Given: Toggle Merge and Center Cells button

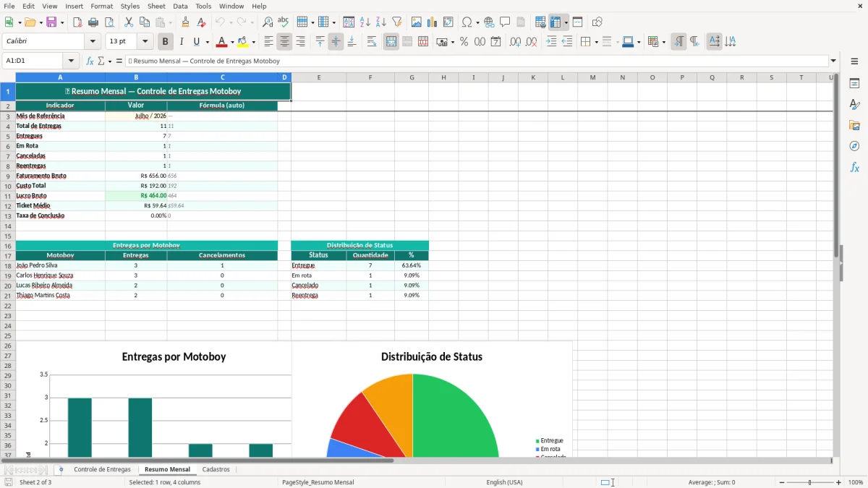Looking at the screenshot, I should [x=391, y=42].
